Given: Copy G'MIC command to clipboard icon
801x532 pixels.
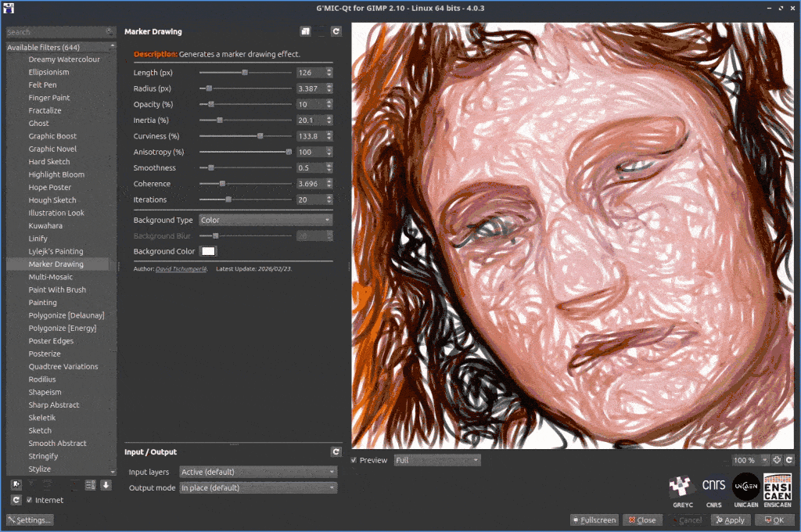Looking at the screenshot, I should point(306,31).
